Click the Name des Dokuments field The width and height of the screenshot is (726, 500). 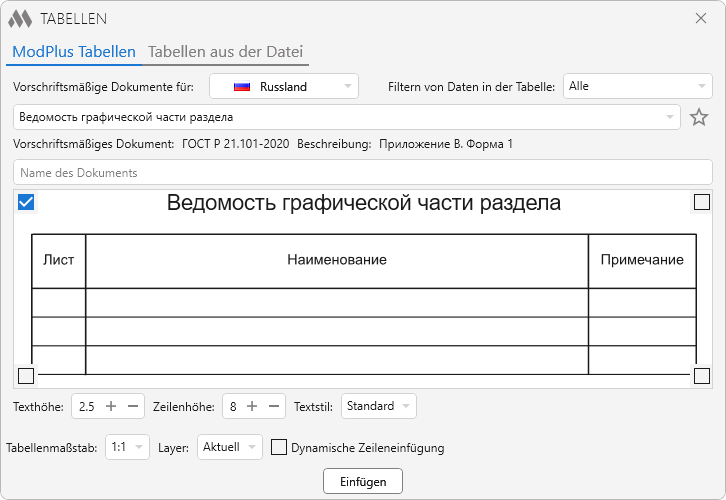362,173
